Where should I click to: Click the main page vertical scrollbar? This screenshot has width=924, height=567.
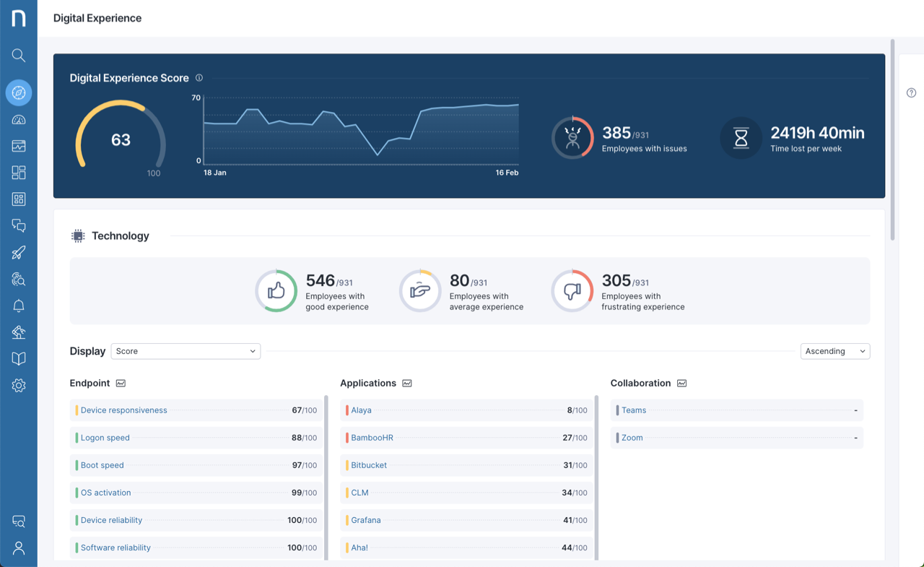(893, 144)
